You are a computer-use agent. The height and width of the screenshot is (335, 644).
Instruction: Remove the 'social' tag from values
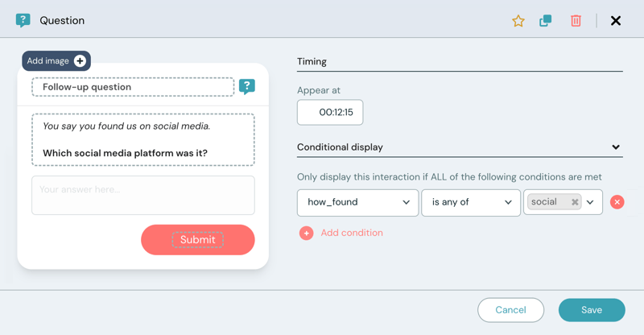575,203
